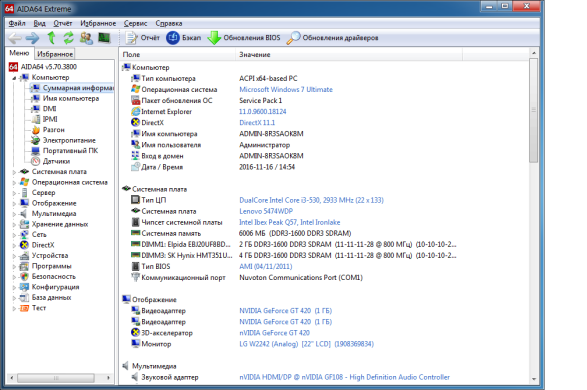This screenshot has width=587, height=390.
Task: Expand the Отображение tree node
Action: coord(14,204)
